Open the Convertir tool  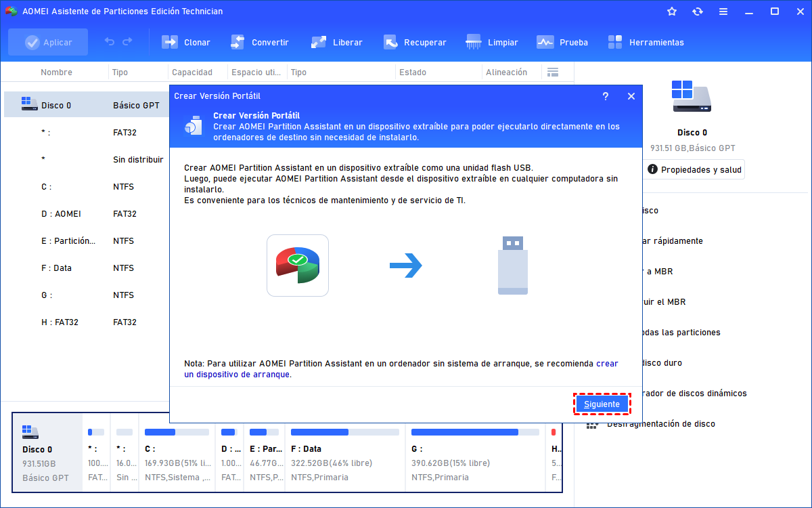(259, 42)
